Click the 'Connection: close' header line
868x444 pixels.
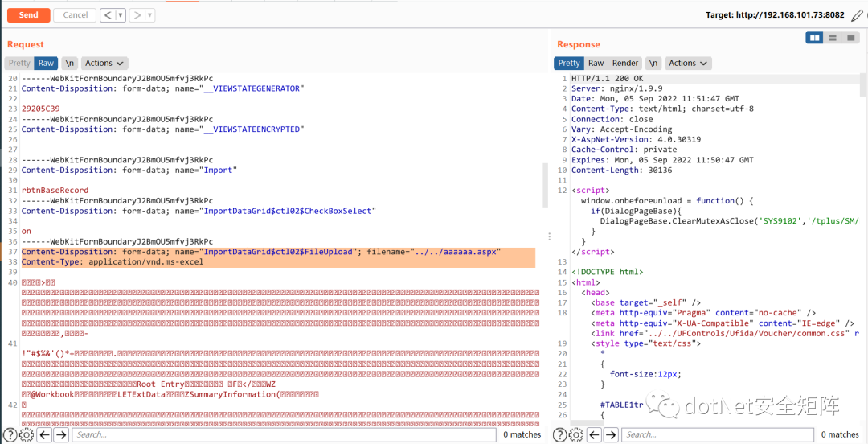point(612,118)
